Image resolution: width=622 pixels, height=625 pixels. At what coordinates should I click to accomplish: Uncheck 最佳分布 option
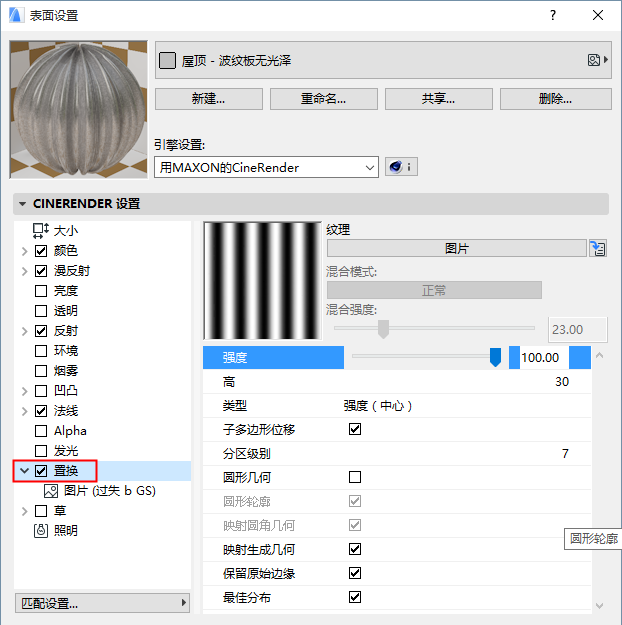[x=355, y=597]
